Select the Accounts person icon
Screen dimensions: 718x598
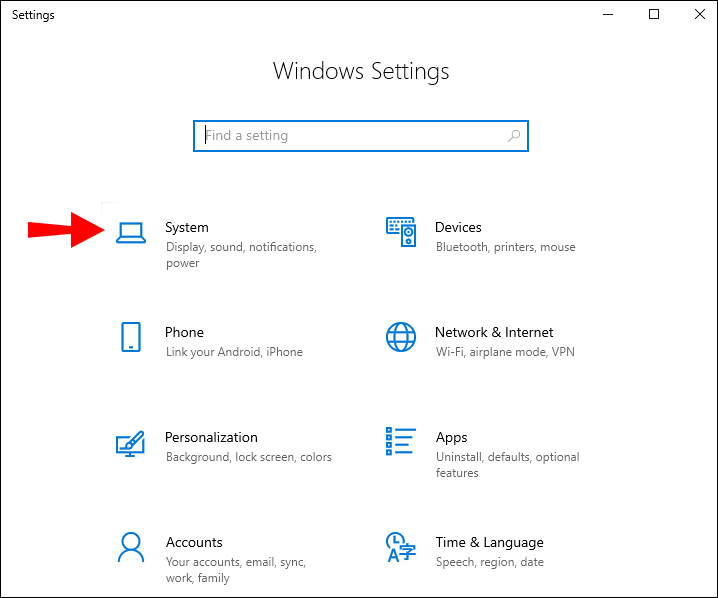[x=131, y=547]
